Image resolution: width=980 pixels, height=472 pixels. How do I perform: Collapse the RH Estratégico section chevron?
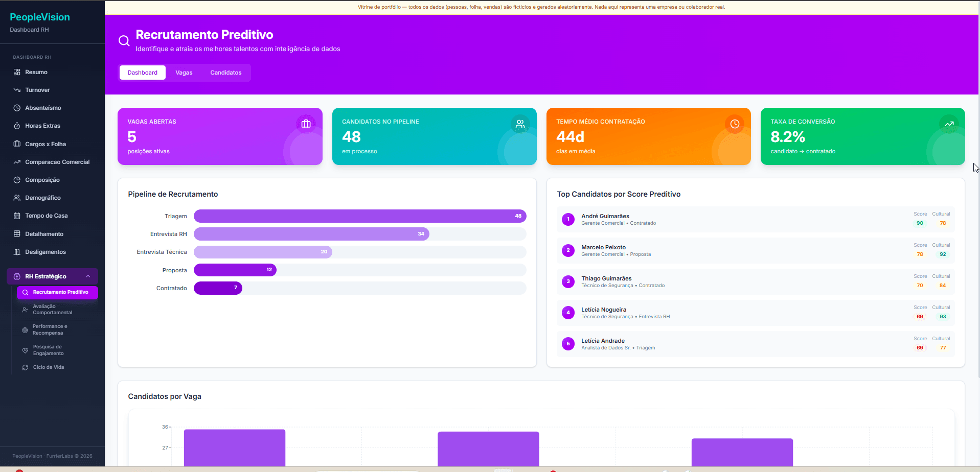coord(88,276)
